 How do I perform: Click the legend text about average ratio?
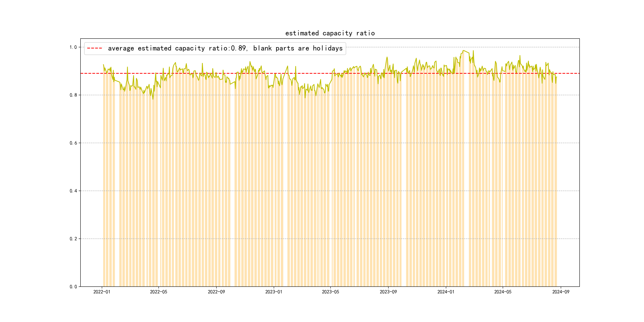point(225,48)
